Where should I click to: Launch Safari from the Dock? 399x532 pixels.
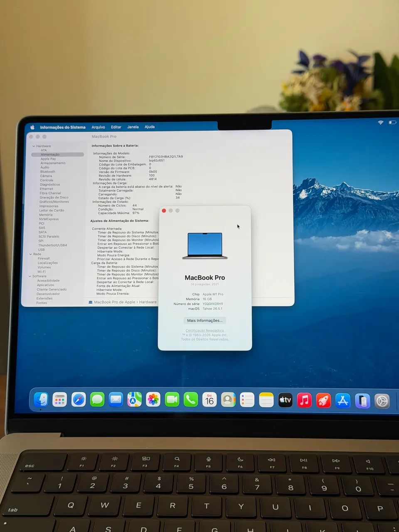[78, 400]
